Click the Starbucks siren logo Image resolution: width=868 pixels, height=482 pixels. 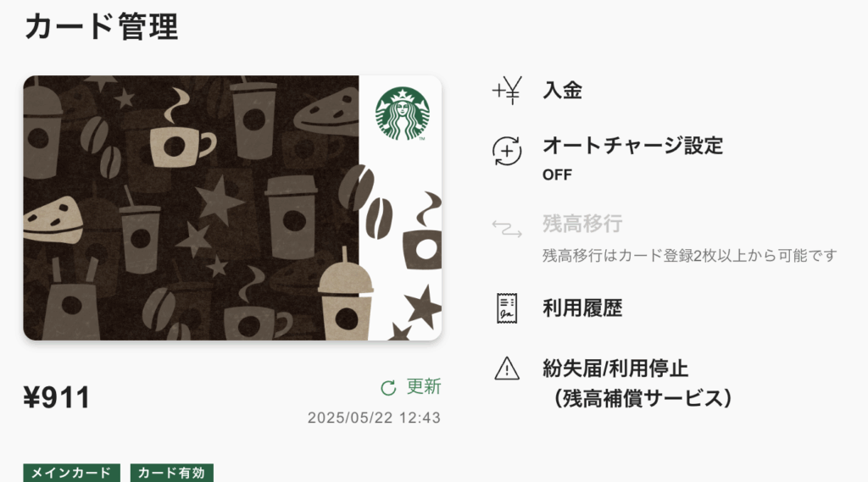(403, 114)
